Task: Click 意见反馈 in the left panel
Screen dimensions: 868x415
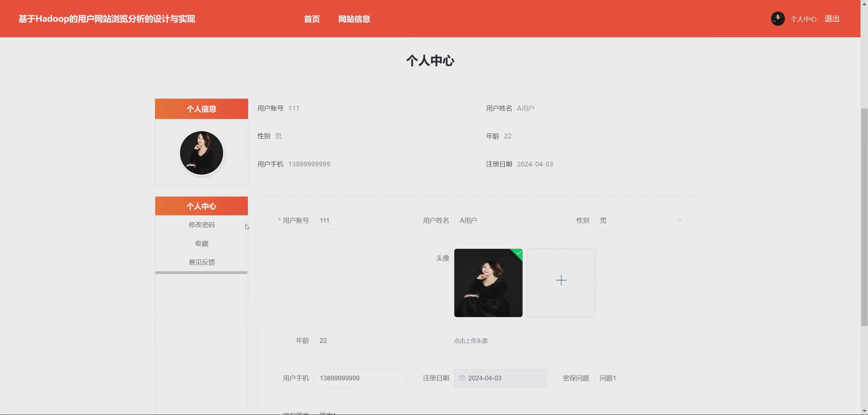Action: 202,262
